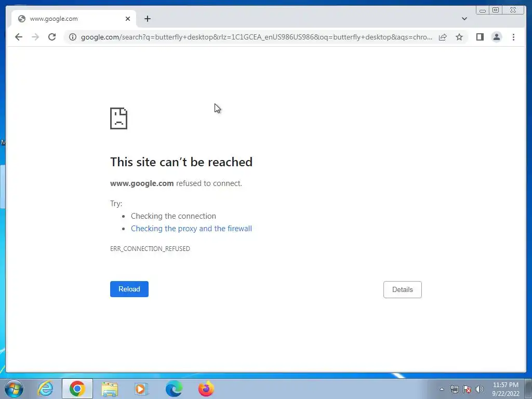Image resolution: width=532 pixels, height=399 pixels.
Task: Expand the tab search dropdown arrow
Action: click(x=464, y=19)
